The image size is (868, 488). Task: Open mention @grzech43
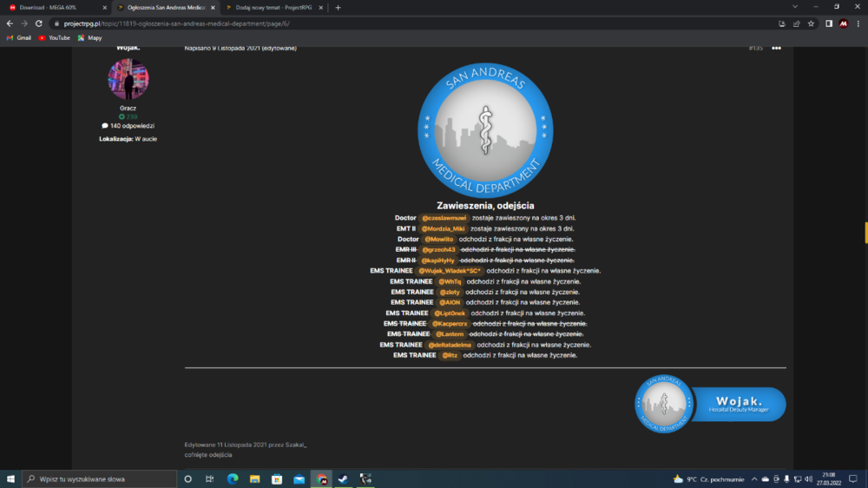(x=438, y=250)
